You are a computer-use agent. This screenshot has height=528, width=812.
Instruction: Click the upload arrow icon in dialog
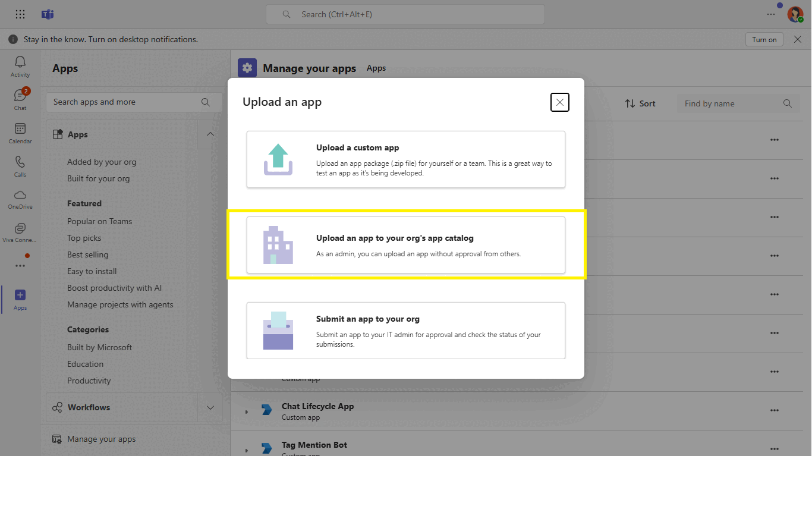coord(278,159)
